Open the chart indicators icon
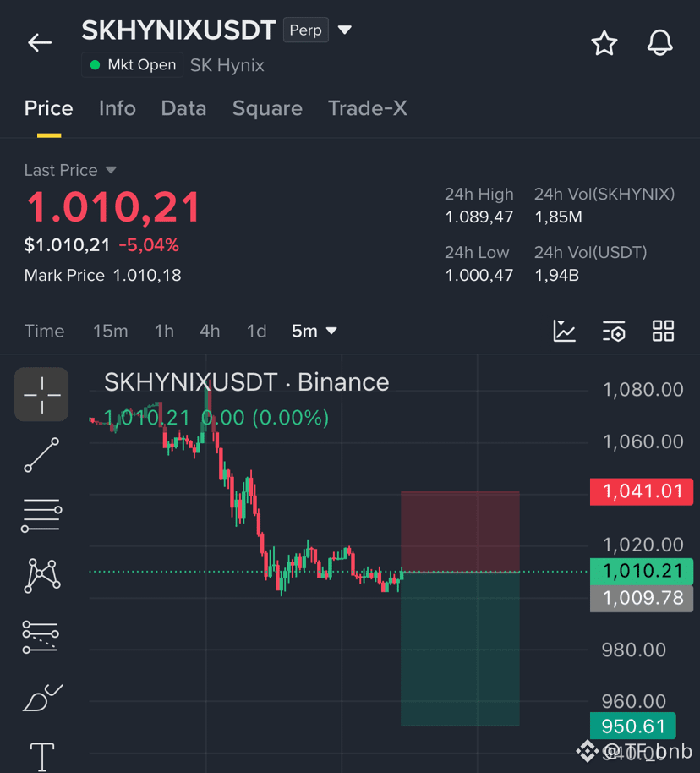This screenshot has width=700, height=773. point(565,331)
